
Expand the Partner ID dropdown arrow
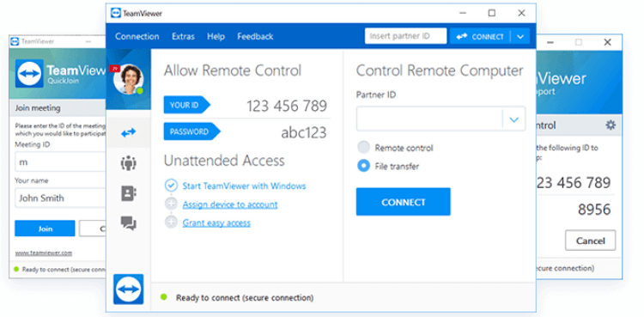point(513,119)
